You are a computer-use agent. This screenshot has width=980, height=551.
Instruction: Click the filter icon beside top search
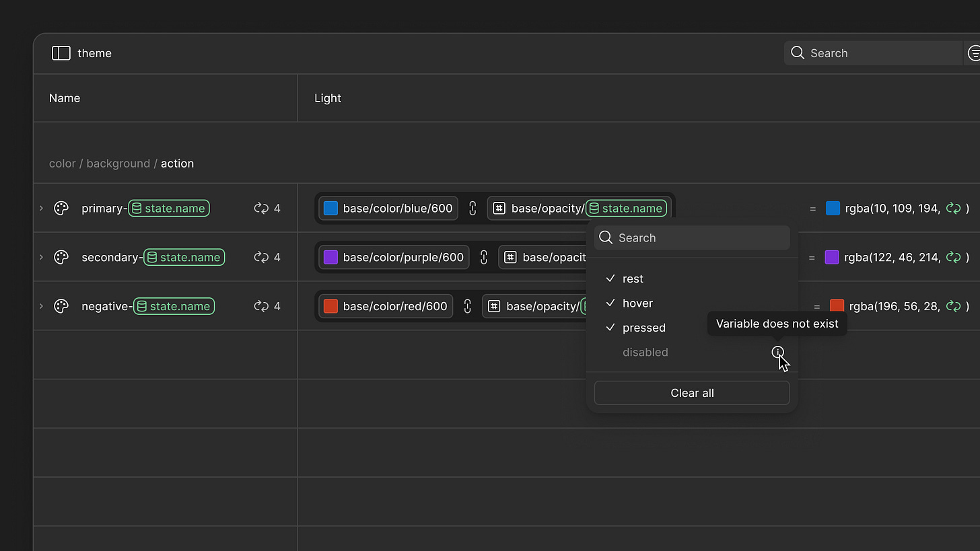coord(973,53)
